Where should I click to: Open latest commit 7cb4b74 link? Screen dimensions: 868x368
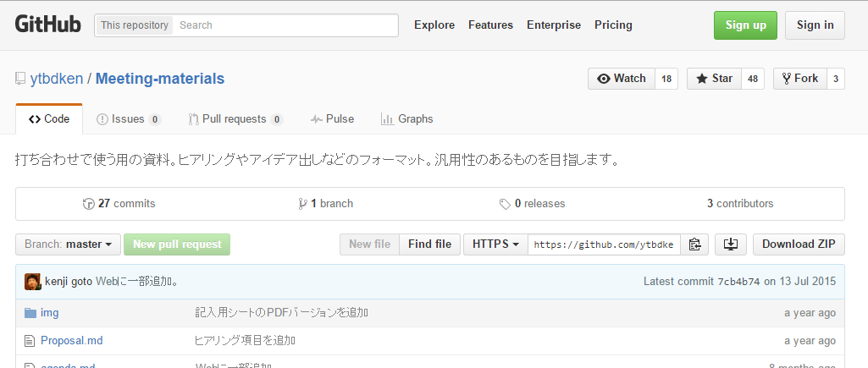[738, 282]
